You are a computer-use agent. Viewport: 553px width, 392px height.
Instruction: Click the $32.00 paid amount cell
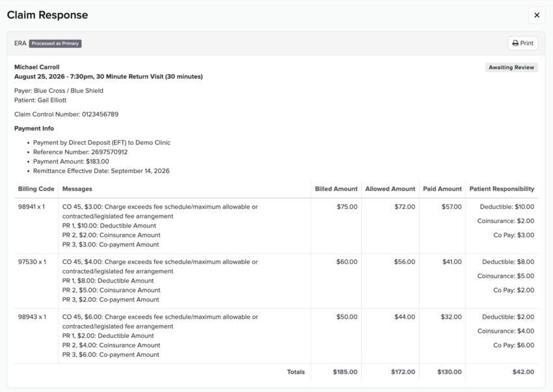tap(452, 317)
